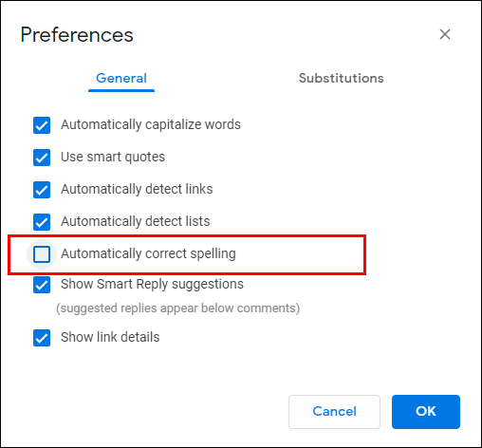
Task: Uncheck Automatically capitalize words
Action: pos(42,125)
